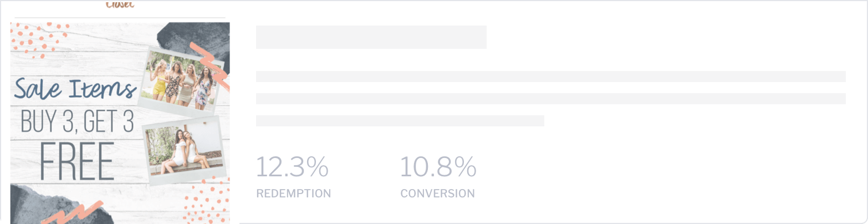This screenshot has height=224, width=868.
Task: Click the 12.3% redemption value
Action: point(292,167)
